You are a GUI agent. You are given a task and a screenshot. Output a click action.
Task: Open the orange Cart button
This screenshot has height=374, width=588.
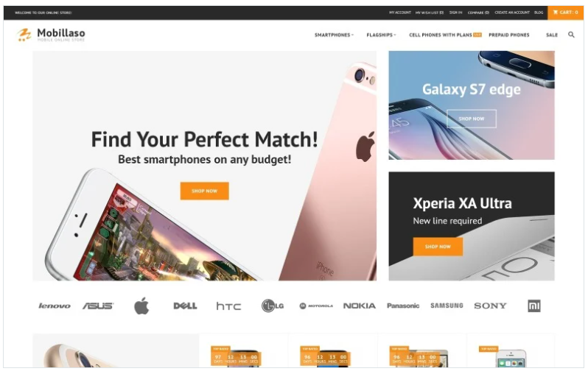coord(565,13)
